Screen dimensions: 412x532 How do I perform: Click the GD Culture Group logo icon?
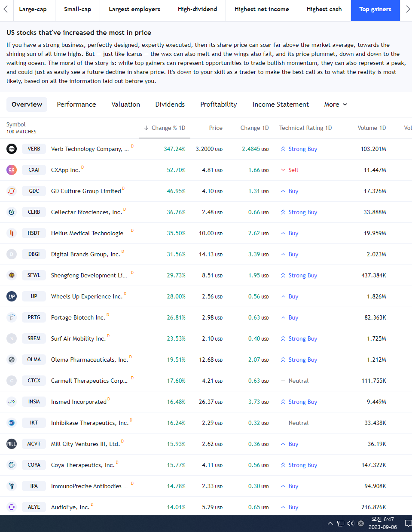coord(12,191)
